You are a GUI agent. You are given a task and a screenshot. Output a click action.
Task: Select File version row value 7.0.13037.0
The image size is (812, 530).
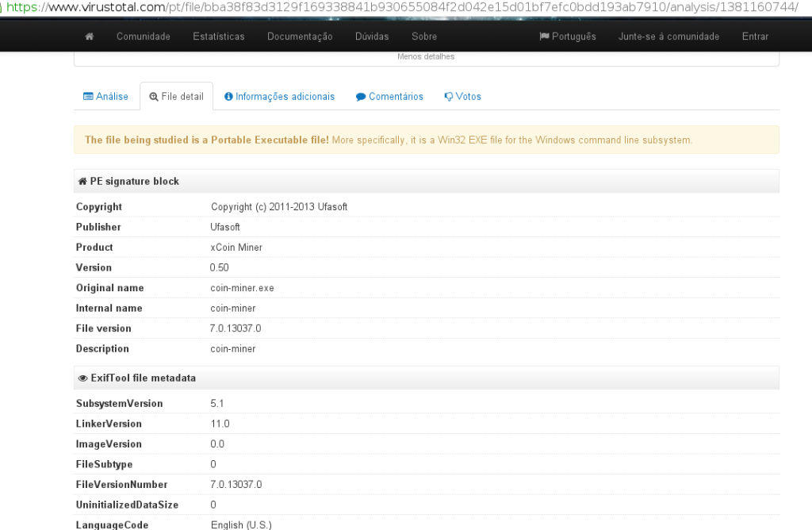tap(235, 328)
